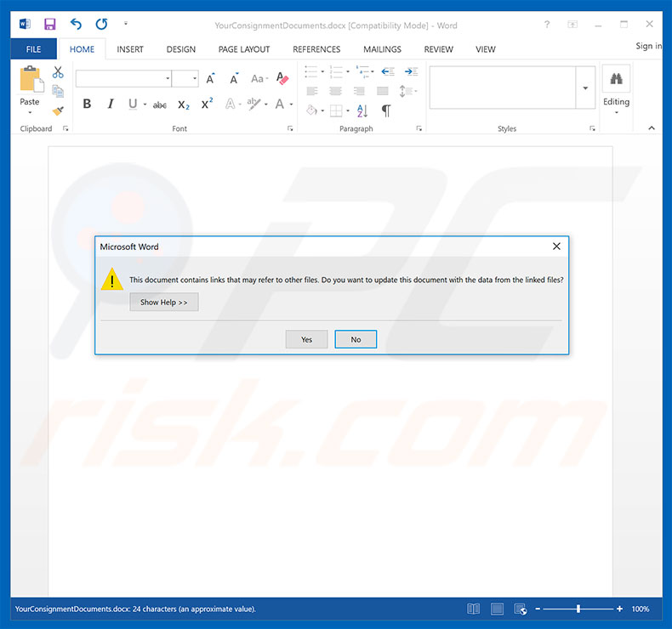Screen dimensions: 672x629
Task: Toggle Align Right paragraph alignment
Action: tap(359, 91)
